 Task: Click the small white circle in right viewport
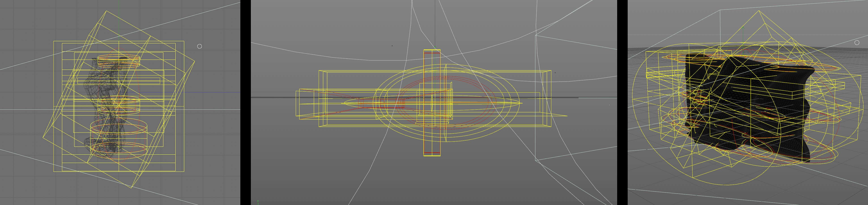point(857,42)
